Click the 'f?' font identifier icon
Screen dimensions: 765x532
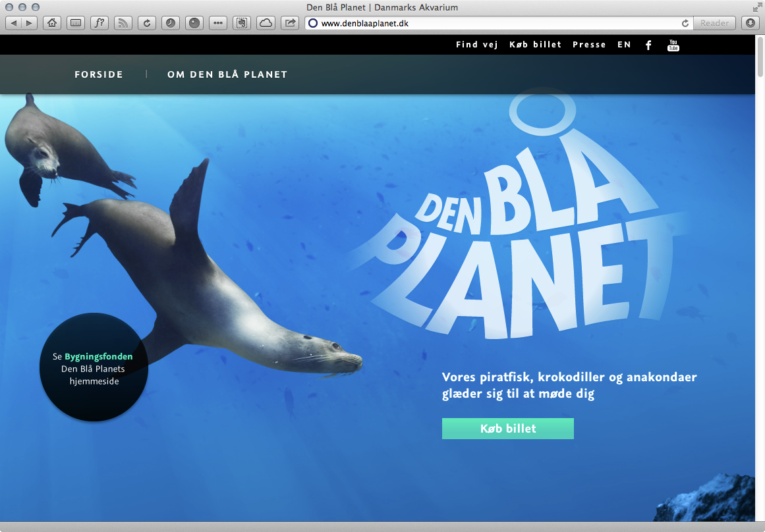[x=99, y=23]
